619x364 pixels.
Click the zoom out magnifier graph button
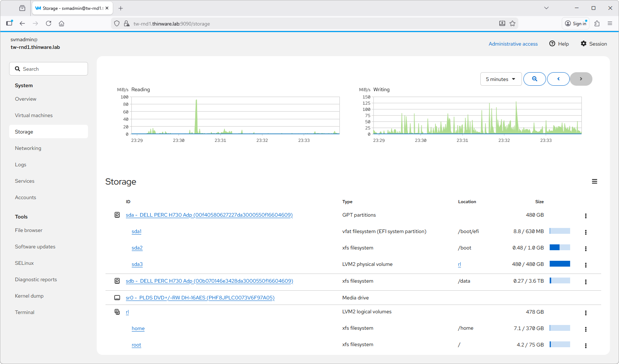(x=534, y=79)
